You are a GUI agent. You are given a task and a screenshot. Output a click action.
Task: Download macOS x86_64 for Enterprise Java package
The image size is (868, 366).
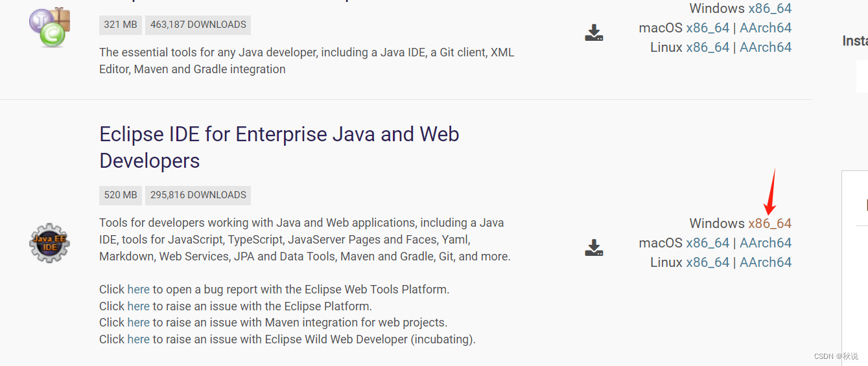tap(708, 243)
